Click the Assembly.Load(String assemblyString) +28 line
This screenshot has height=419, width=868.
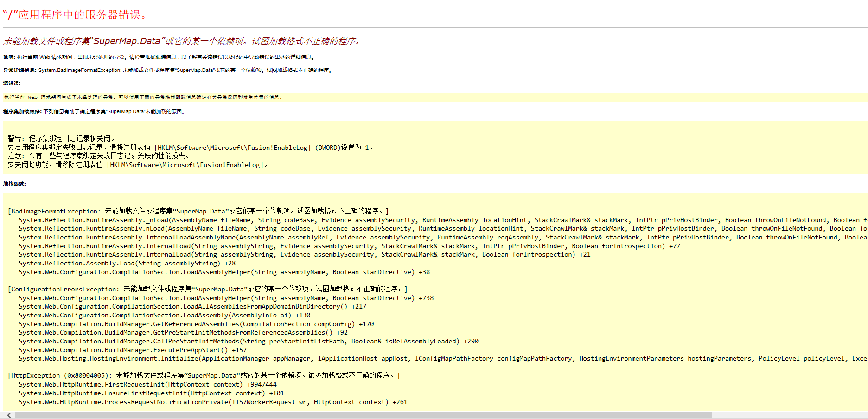point(127,263)
